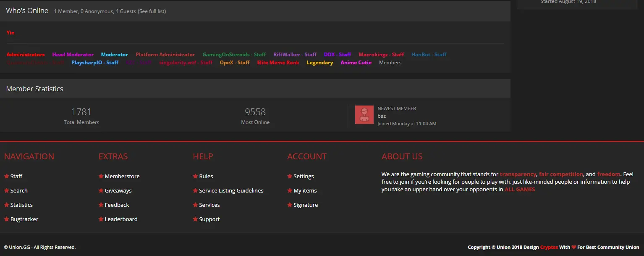Open newest member baz's profile name
This screenshot has height=256, width=644.
tap(382, 116)
